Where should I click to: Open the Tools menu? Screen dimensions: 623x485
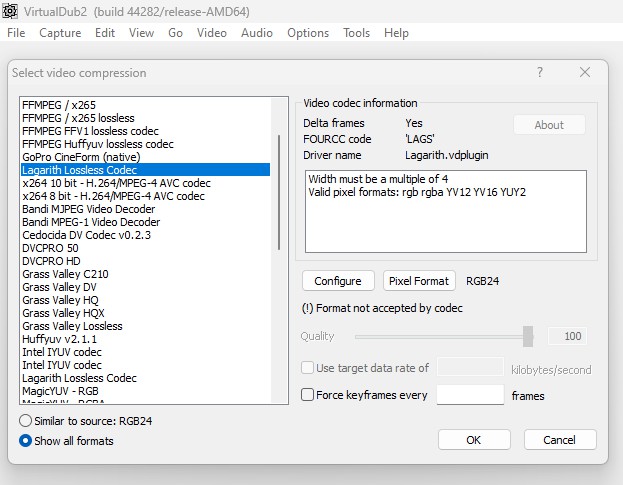click(356, 33)
